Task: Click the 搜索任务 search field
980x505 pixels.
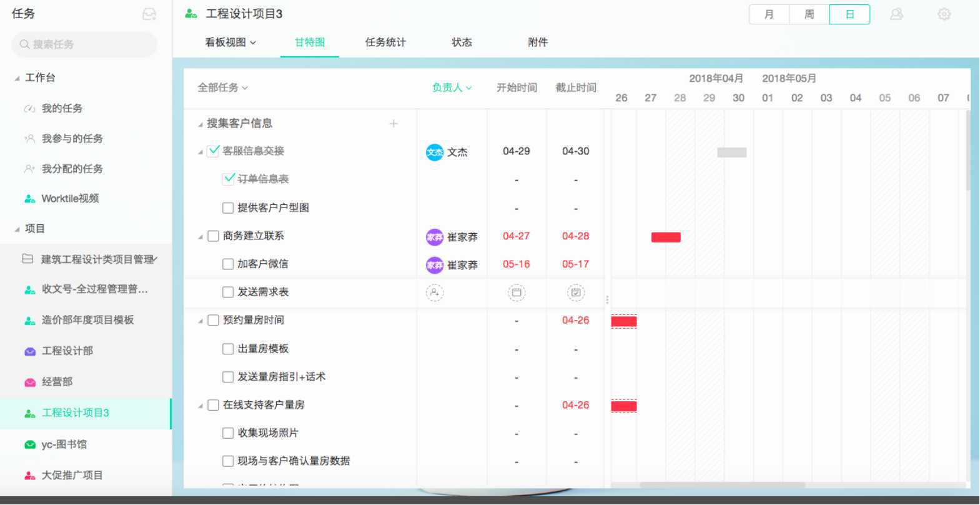Action: point(84,44)
